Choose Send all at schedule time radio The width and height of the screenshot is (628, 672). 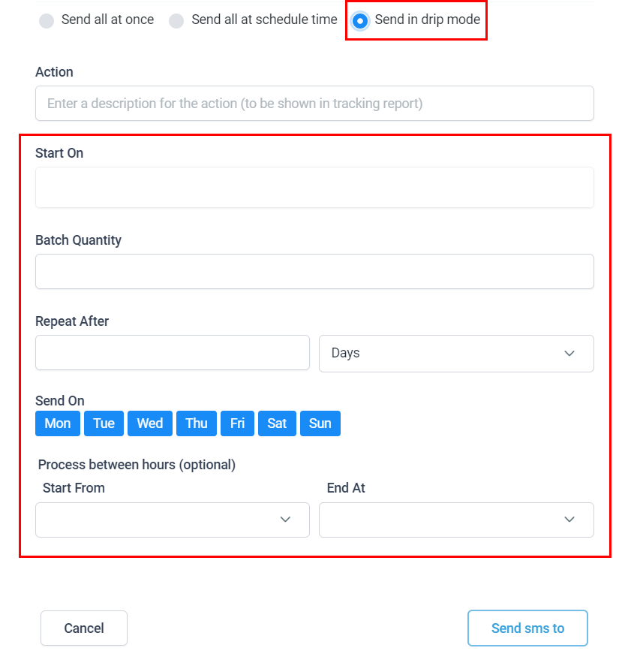pos(176,21)
